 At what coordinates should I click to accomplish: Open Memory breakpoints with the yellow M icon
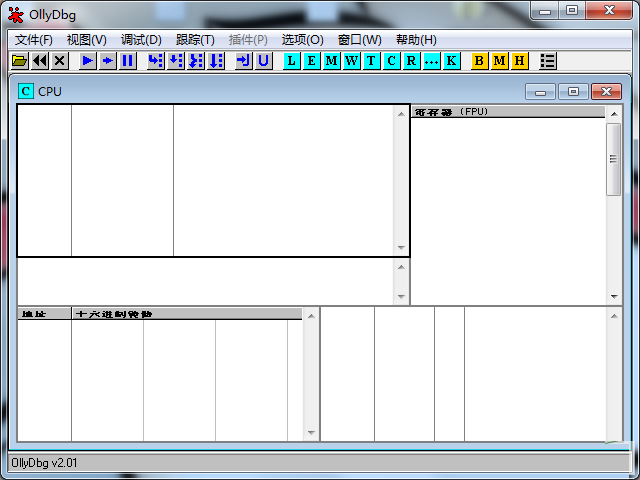click(x=500, y=61)
